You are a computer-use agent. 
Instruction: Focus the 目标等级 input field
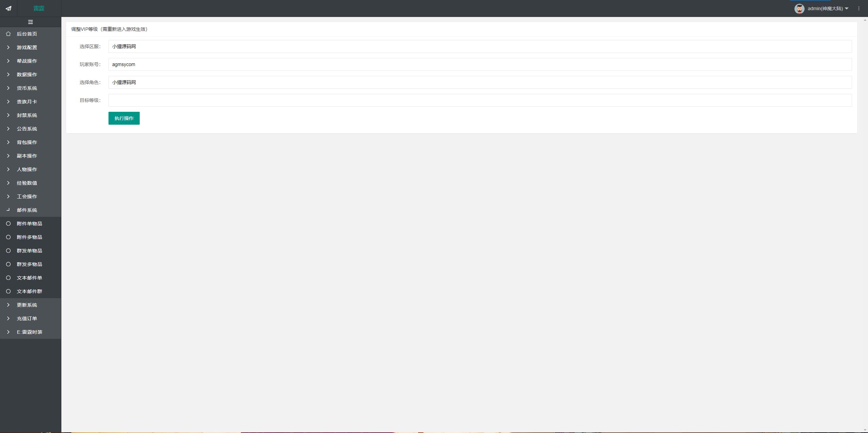(480, 100)
